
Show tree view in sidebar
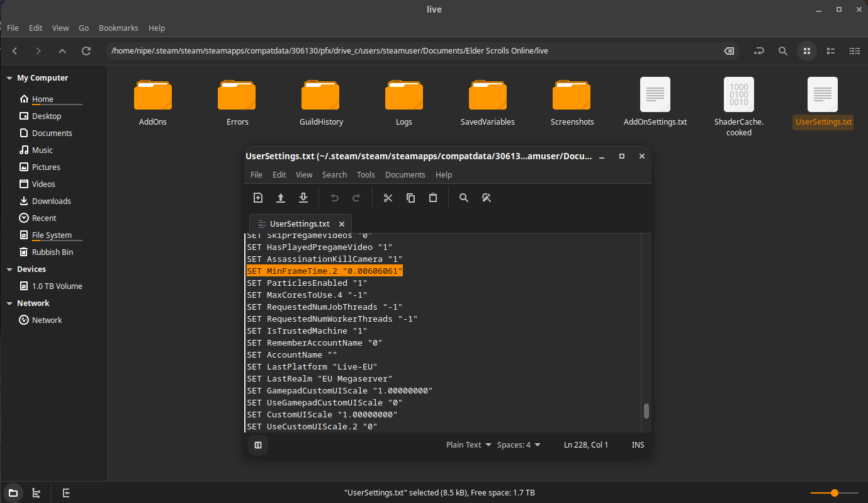click(36, 493)
